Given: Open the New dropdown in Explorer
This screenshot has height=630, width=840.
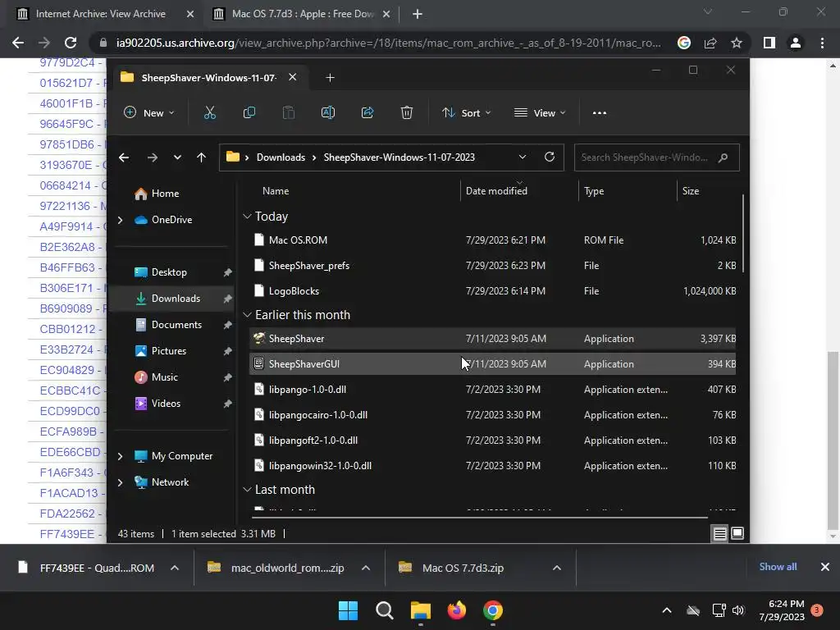Looking at the screenshot, I should (149, 112).
